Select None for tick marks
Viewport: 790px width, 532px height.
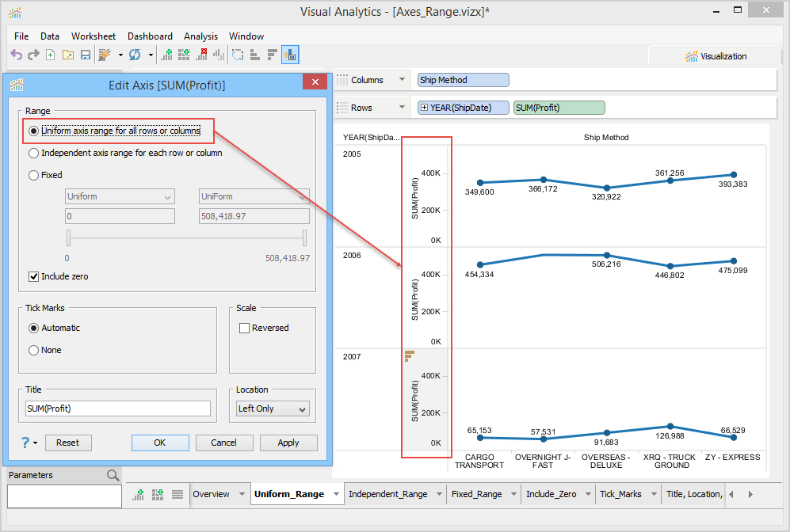pyautogui.click(x=34, y=350)
